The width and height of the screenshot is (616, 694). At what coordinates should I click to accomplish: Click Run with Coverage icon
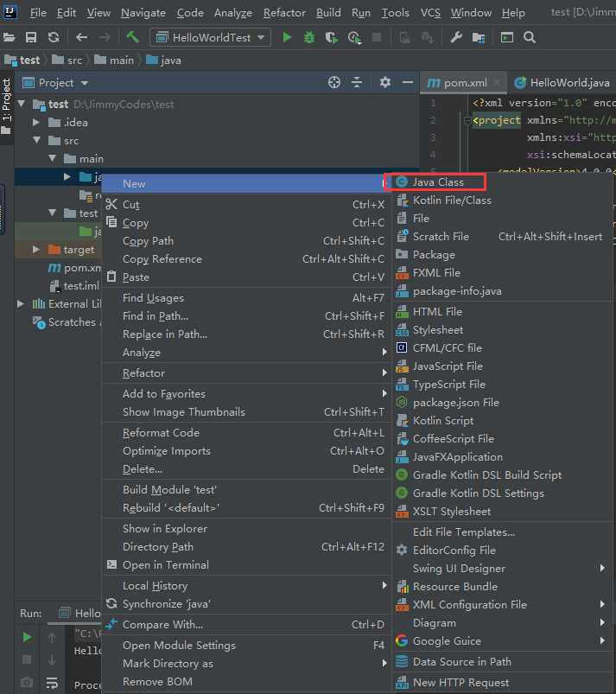(x=332, y=38)
